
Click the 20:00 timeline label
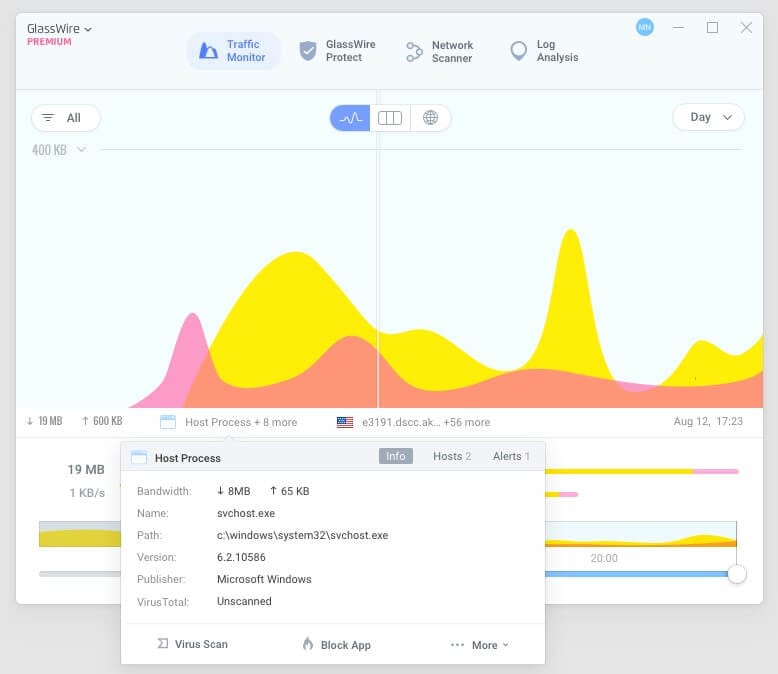604,558
